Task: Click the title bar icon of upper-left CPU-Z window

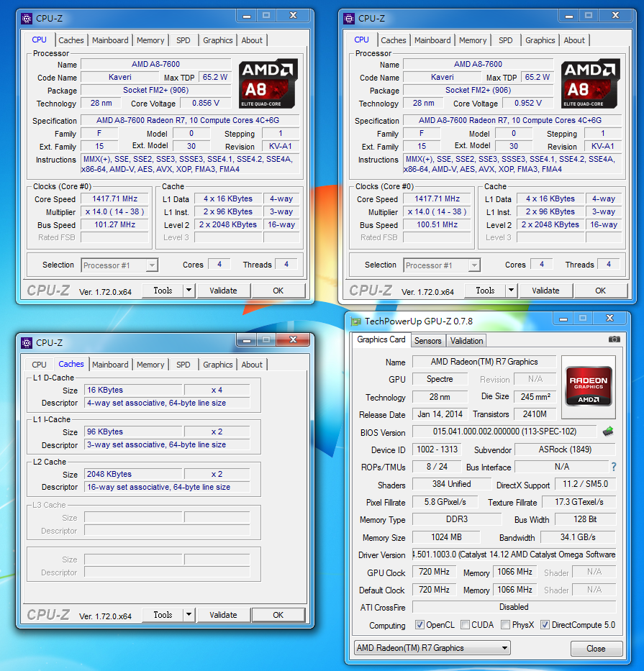Action: [x=27, y=19]
